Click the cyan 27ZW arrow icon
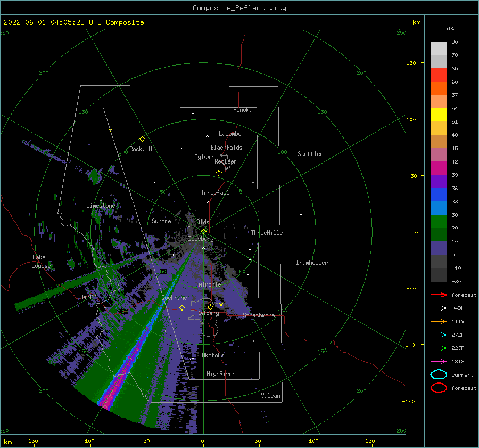The width and height of the screenshot is (479, 448). click(439, 335)
